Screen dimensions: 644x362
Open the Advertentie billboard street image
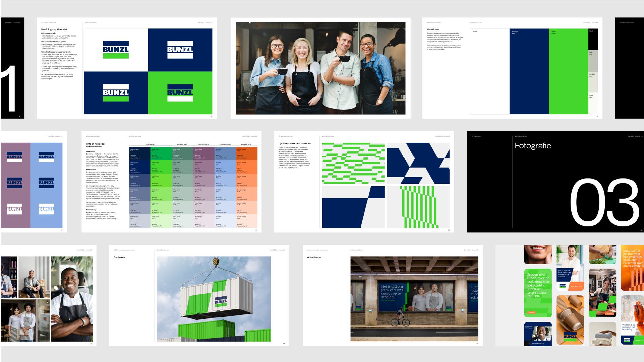pos(414,299)
